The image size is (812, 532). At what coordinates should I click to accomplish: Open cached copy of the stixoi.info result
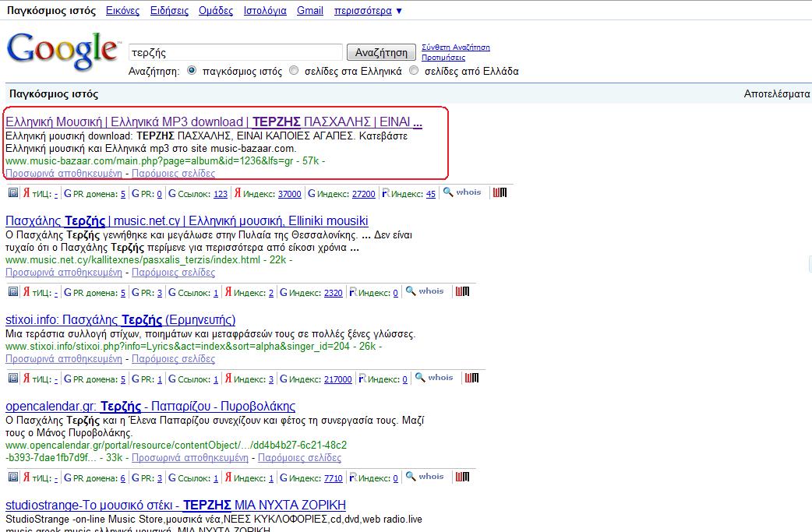[64, 358]
